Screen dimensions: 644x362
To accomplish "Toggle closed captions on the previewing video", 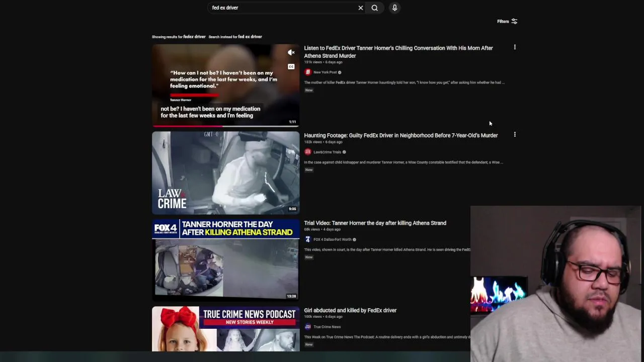I will [x=291, y=66].
